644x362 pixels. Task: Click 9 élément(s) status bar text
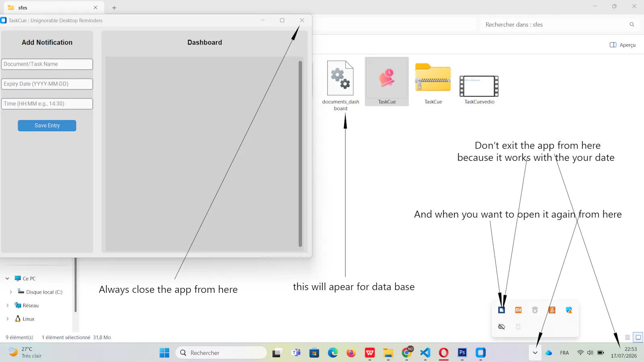(19, 337)
